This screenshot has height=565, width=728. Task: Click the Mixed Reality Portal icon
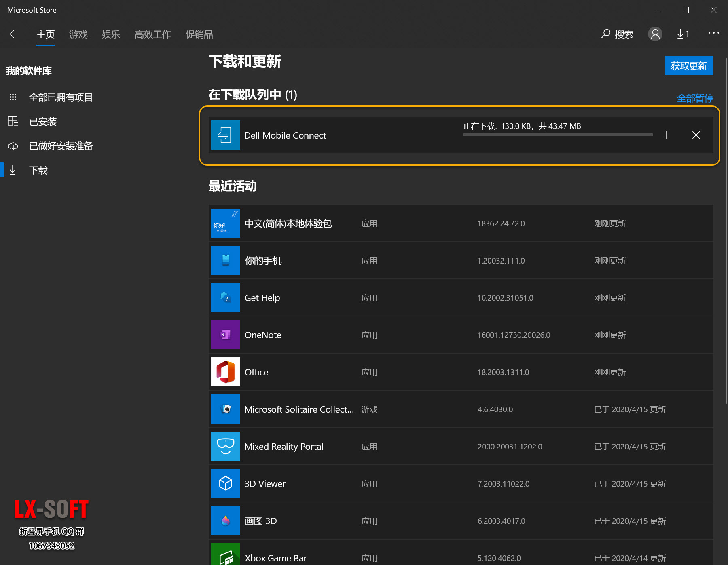(226, 446)
